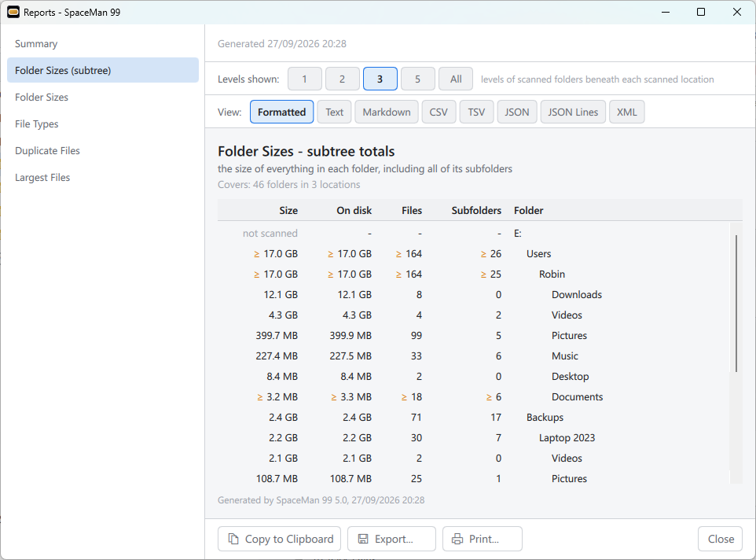Click the On disk column header

pyautogui.click(x=354, y=211)
